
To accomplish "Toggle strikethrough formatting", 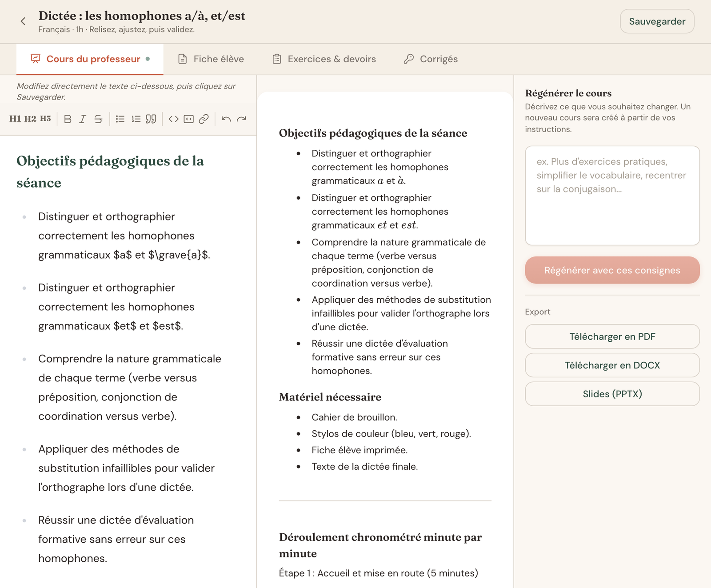I will [x=98, y=119].
